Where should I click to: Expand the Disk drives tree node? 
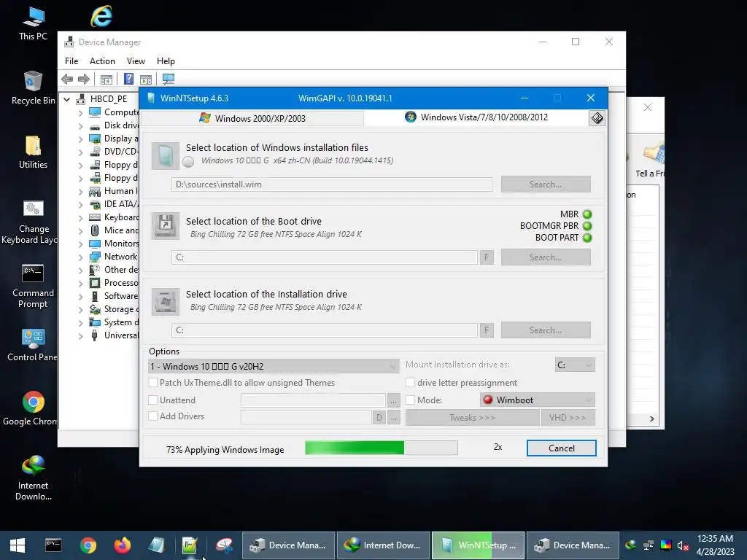[x=80, y=126]
